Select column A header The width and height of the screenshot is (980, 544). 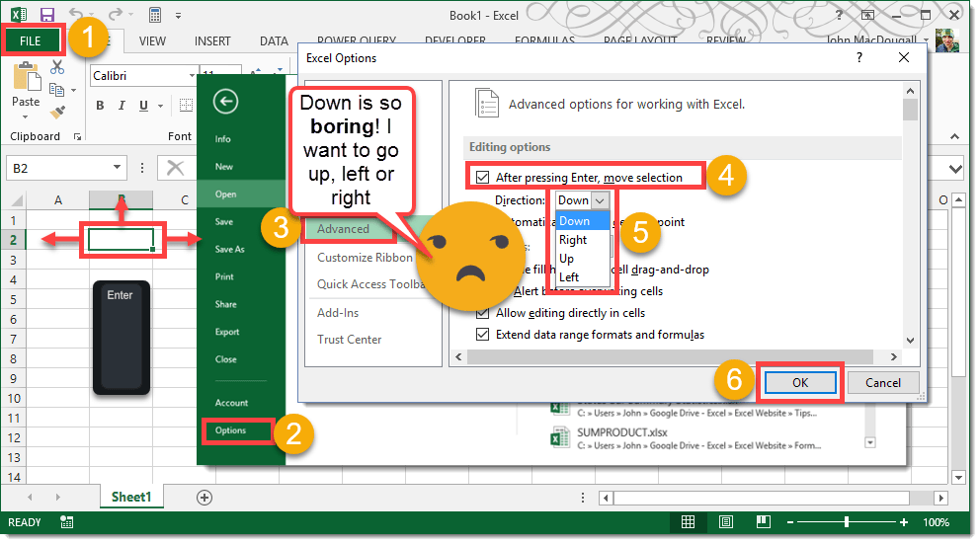(x=58, y=200)
